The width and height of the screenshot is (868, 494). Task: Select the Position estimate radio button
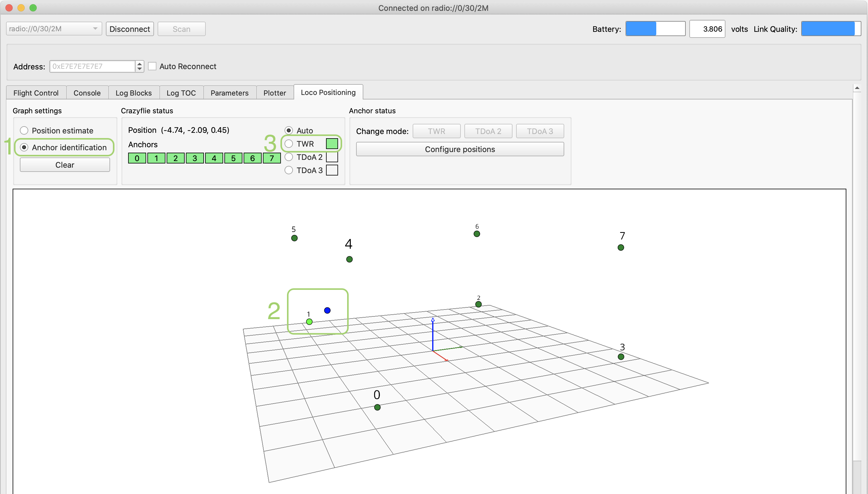point(24,131)
